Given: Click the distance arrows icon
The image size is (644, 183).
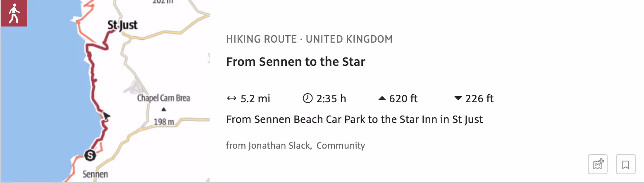Looking at the screenshot, I should [231, 99].
